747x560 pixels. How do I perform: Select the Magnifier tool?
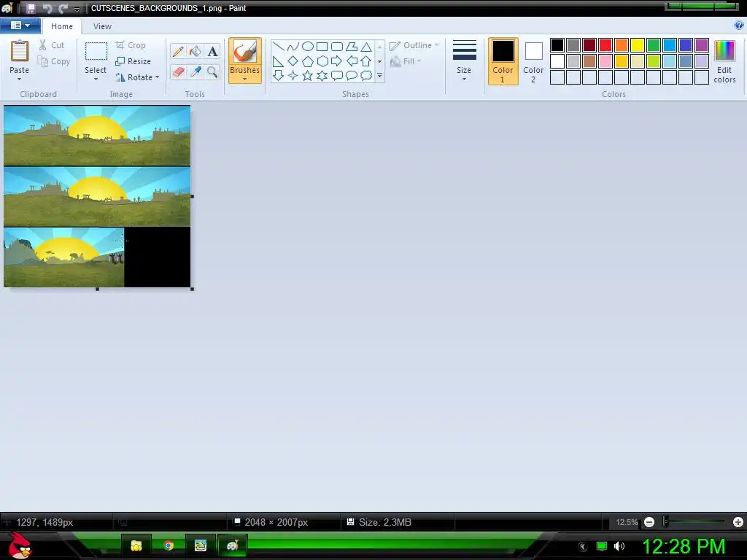[x=212, y=72]
